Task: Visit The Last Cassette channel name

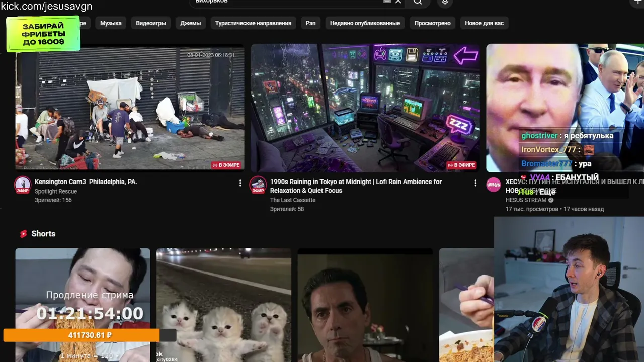Action: (x=293, y=200)
